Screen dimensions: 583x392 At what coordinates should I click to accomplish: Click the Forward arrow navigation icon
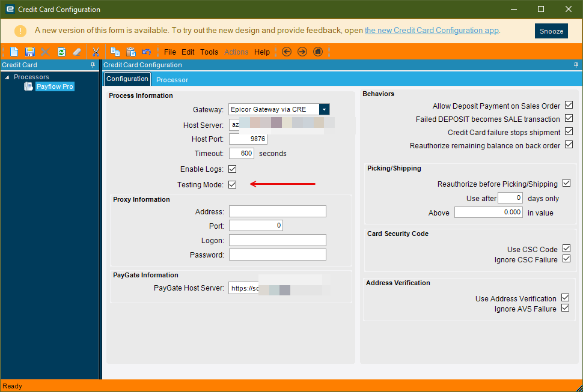pyautogui.click(x=302, y=52)
